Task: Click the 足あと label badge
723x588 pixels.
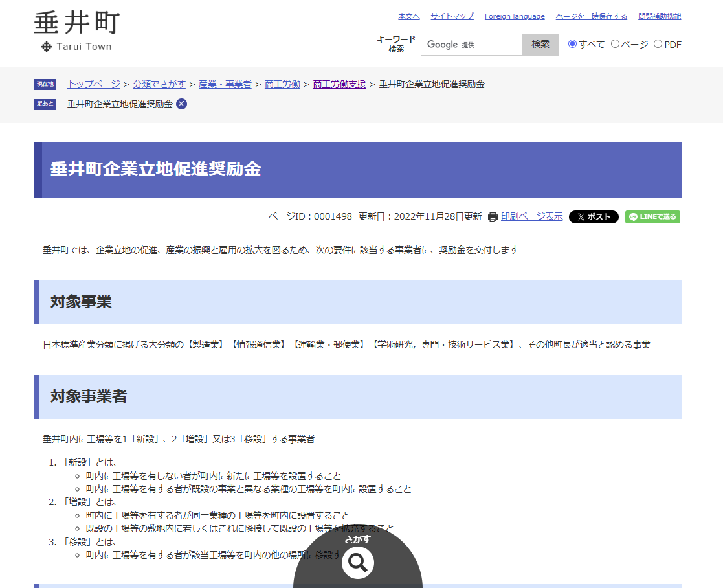Action: (45, 104)
